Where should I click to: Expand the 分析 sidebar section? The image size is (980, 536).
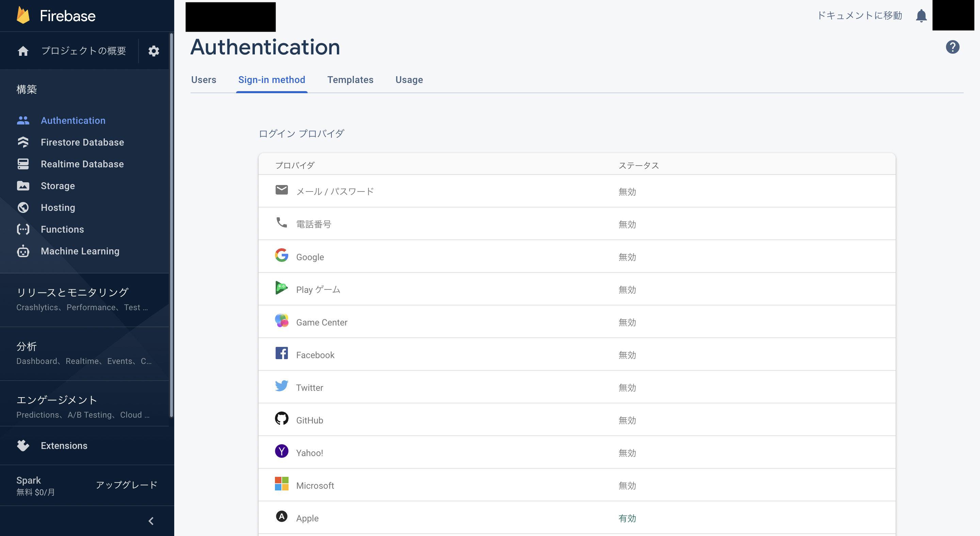[27, 346]
